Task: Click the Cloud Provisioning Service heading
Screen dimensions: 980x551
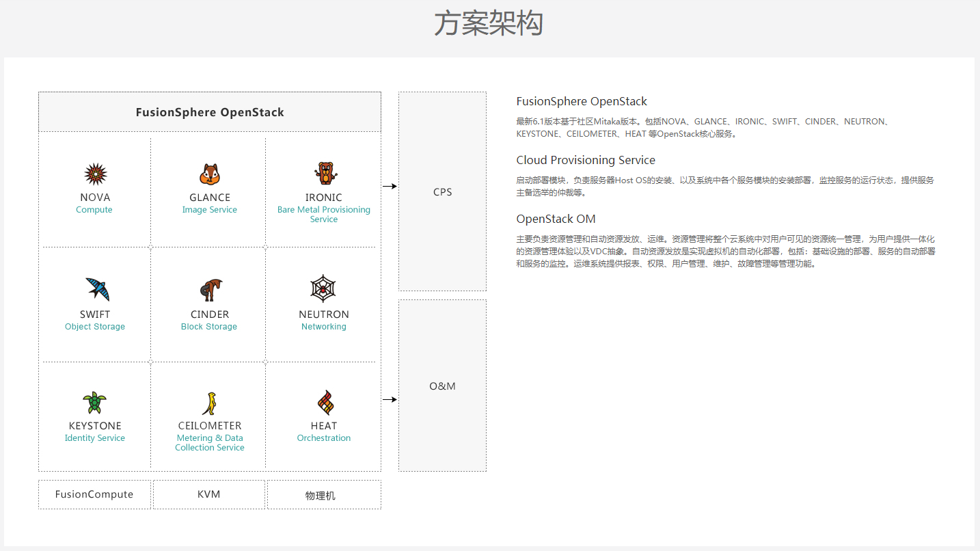Action: tap(586, 160)
